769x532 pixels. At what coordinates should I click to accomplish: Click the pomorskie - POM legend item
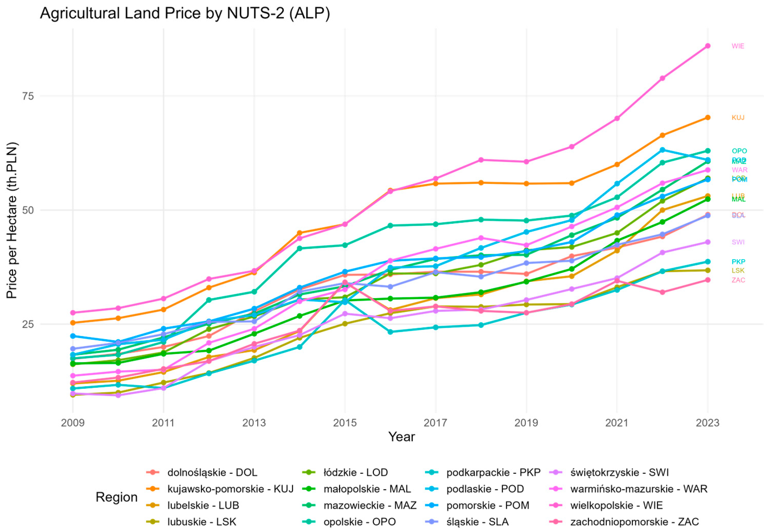[x=488, y=505]
